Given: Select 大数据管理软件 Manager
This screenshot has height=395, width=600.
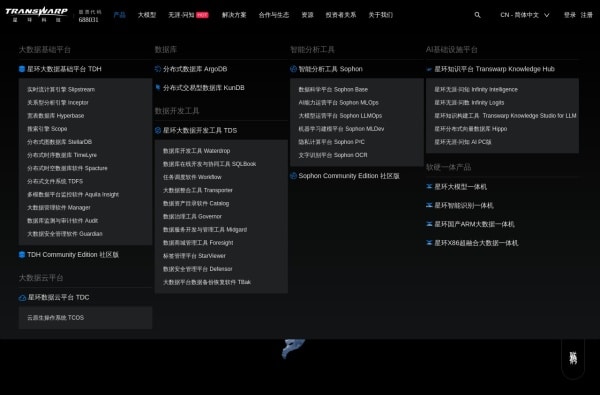Looking at the screenshot, I should point(59,207).
